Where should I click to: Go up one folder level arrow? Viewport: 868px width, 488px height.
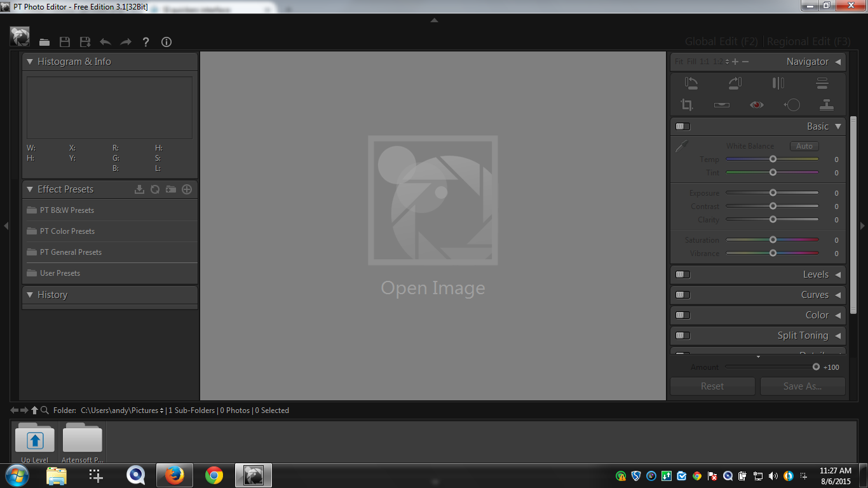tap(34, 410)
